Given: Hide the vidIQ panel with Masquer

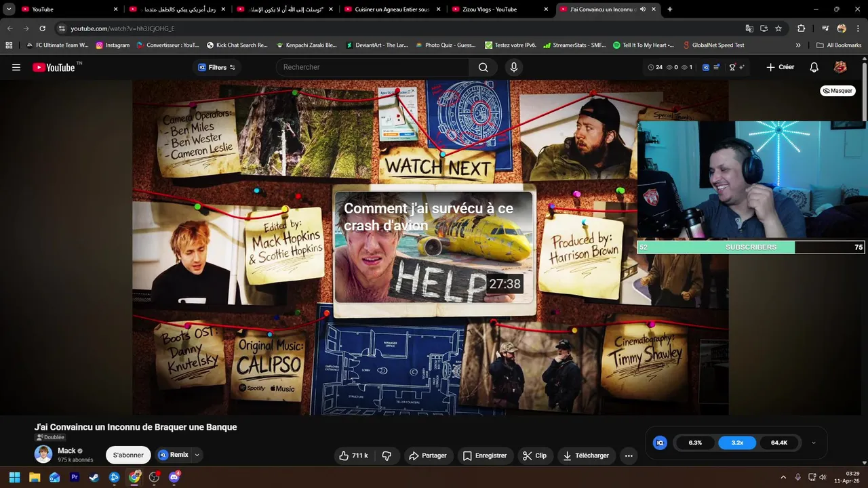Looking at the screenshot, I should point(837,91).
